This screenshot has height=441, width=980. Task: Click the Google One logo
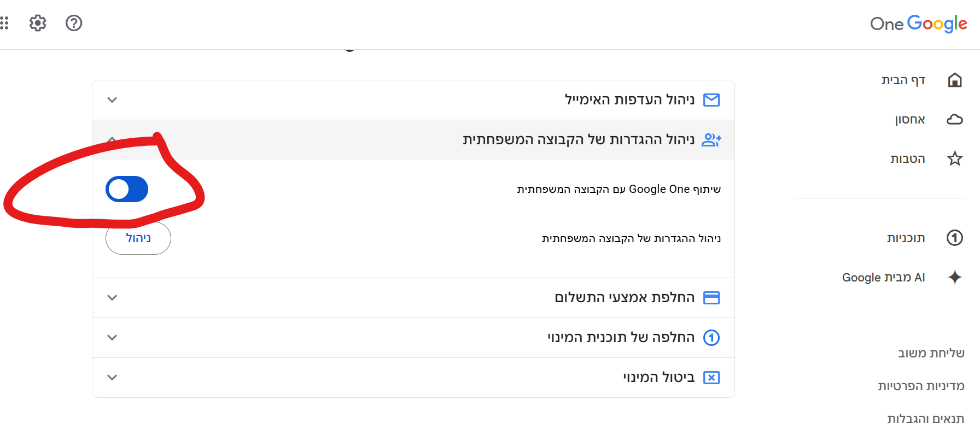tap(919, 23)
